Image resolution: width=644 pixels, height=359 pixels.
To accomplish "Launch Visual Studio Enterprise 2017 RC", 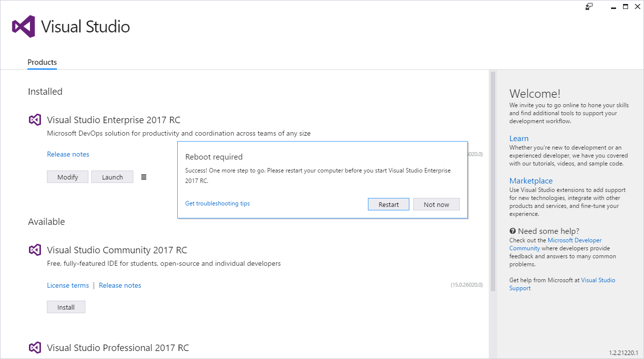I will pyautogui.click(x=112, y=177).
